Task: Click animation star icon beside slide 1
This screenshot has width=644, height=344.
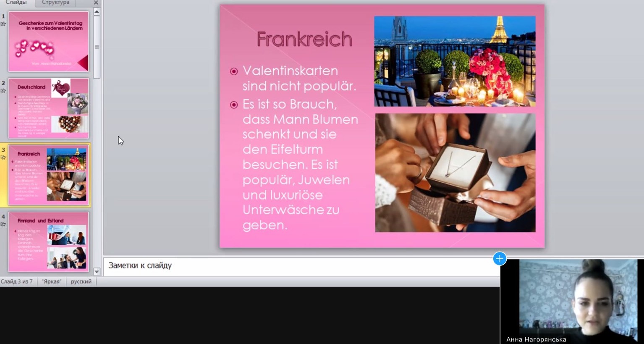Action: pos(3,24)
